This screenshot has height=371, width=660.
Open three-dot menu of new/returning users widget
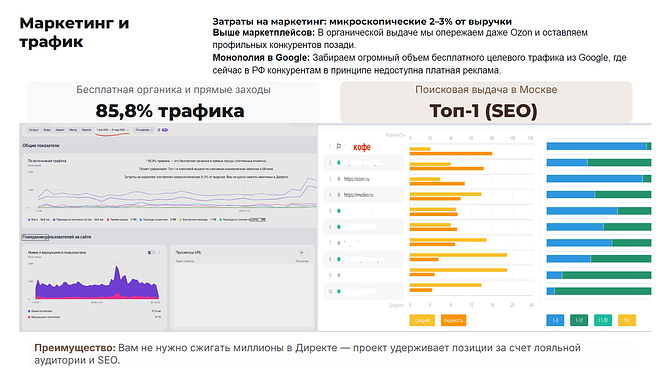[x=159, y=253]
